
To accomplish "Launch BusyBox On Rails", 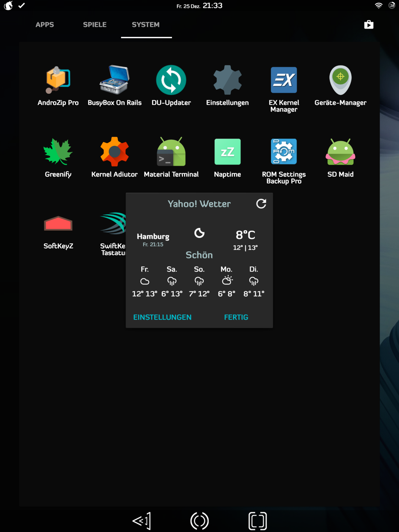I will (114, 80).
